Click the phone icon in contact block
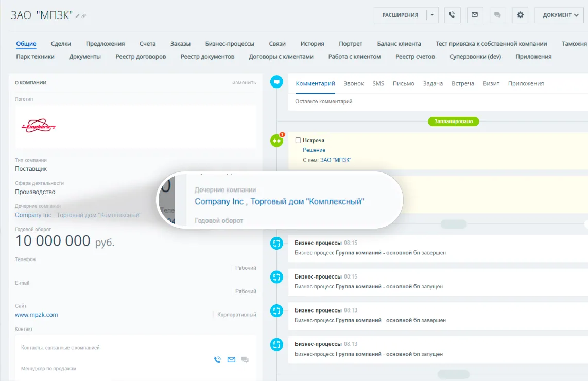Image resolution: width=588 pixels, height=381 pixels. [x=217, y=360]
